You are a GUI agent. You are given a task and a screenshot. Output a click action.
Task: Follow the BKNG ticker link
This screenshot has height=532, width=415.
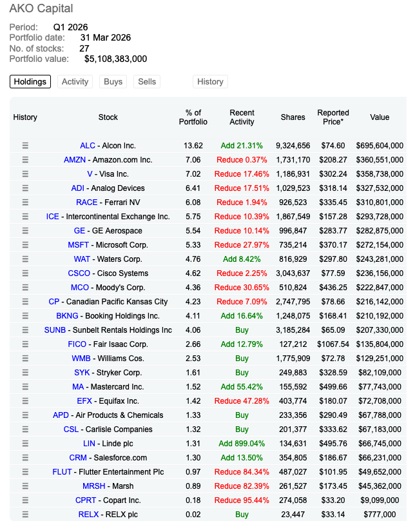(x=67, y=316)
